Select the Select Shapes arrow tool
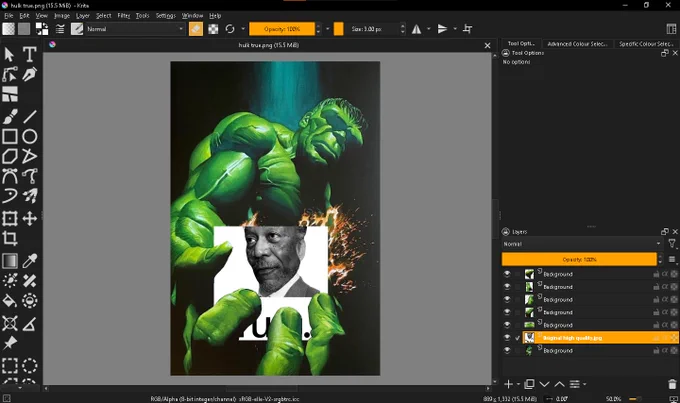This screenshot has width=680, height=403. coord(9,55)
